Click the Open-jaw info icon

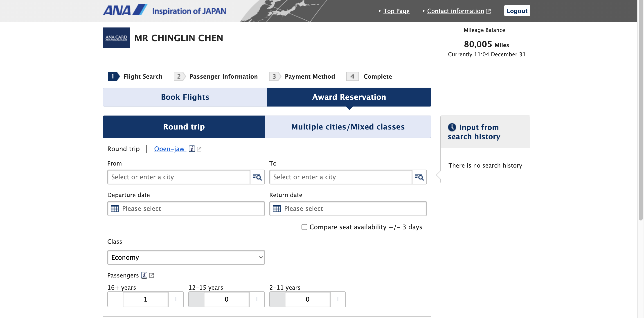point(192,149)
